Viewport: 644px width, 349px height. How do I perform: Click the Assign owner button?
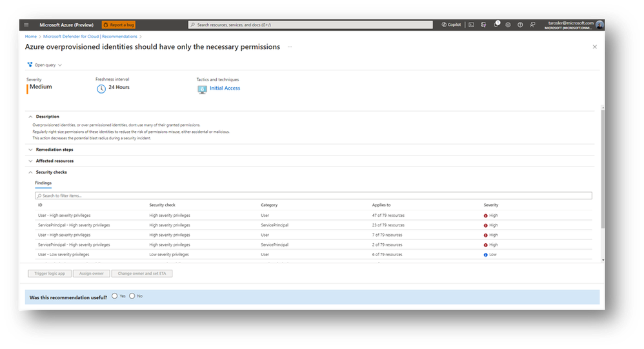[91, 274]
